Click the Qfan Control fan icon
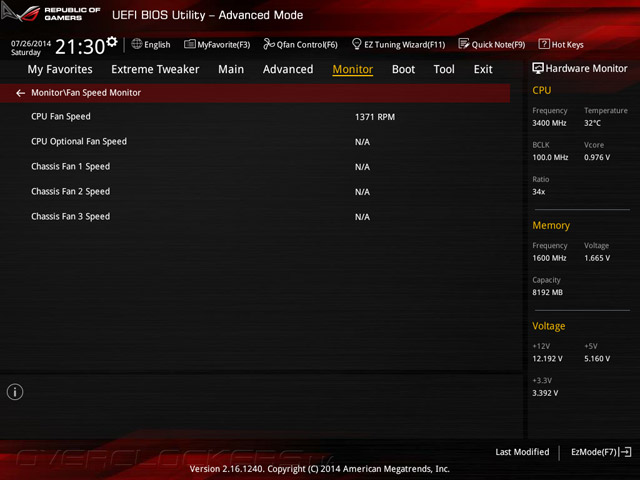Image resolution: width=640 pixels, height=480 pixels. click(269, 44)
